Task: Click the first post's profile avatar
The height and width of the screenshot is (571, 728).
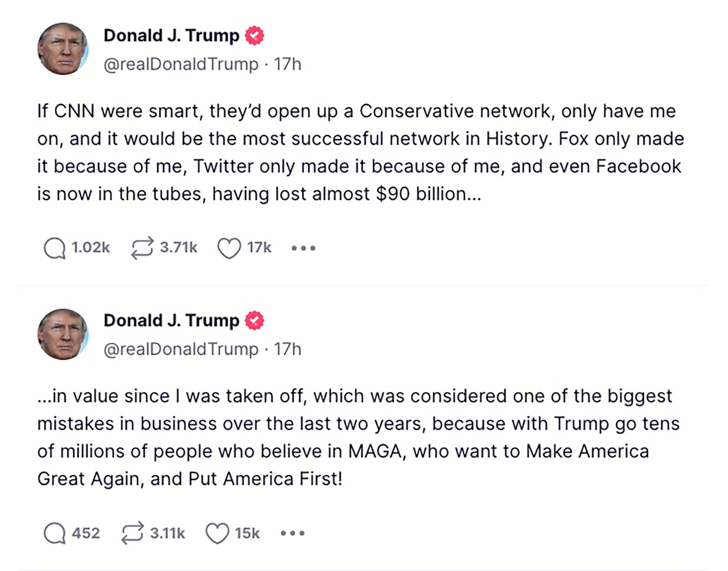Action: coord(63,49)
